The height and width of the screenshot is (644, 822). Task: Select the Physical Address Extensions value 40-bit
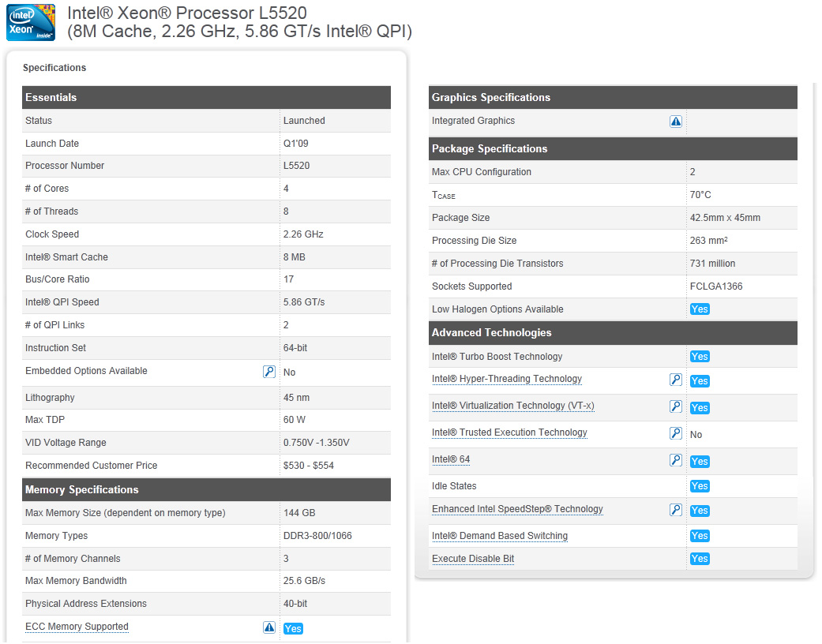(x=295, y=604)
